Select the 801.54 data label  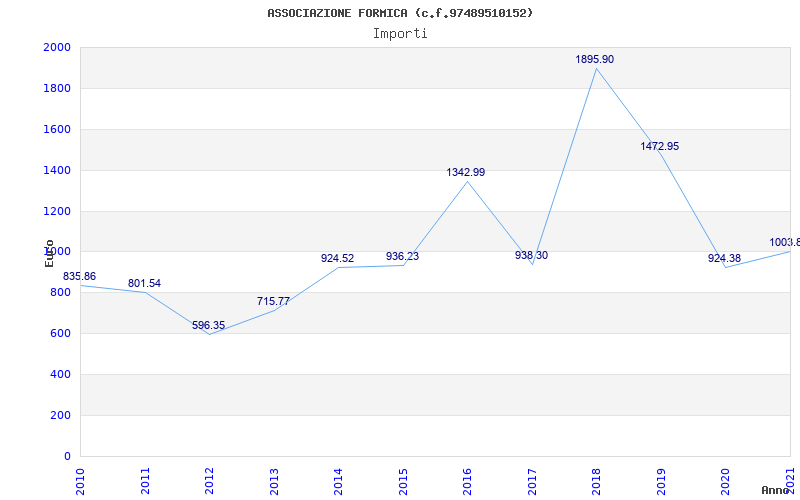pos(144,284)
